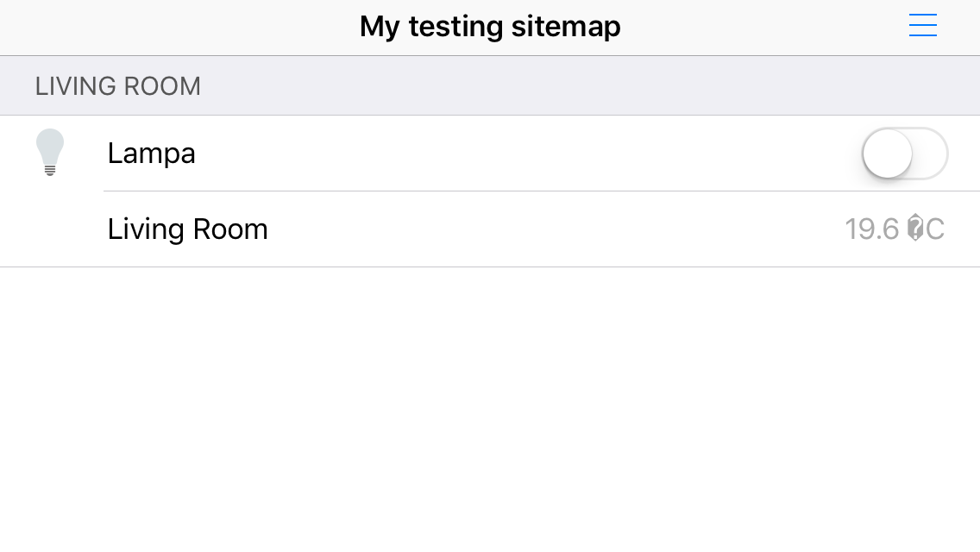Click the My testing sitemap title
Screen dimensions: 980x552
[490, 27]
